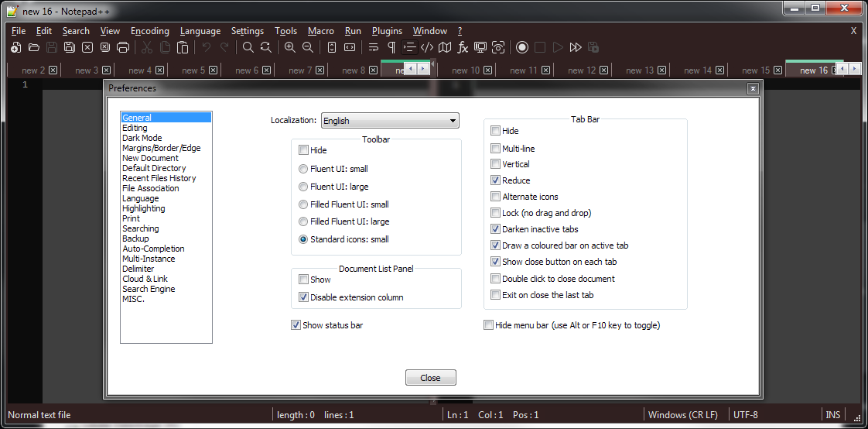The height and width of the screenshot is (429, 868).
Task: Switch to the new 5 tab
Action: tap(193, 70)
